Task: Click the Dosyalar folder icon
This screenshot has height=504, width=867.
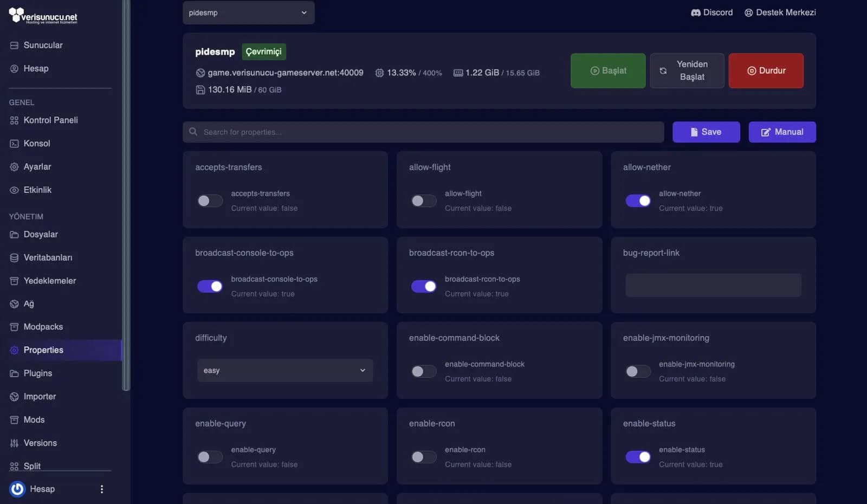Action: (x=14, y=235)
